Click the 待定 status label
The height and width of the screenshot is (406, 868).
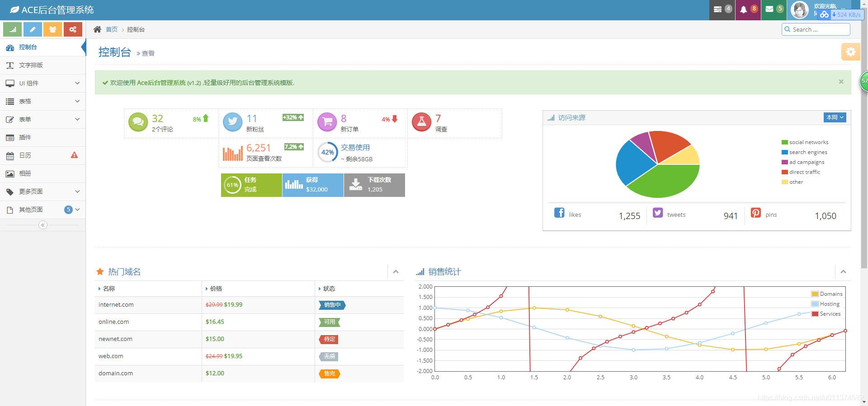pos(330,339)
